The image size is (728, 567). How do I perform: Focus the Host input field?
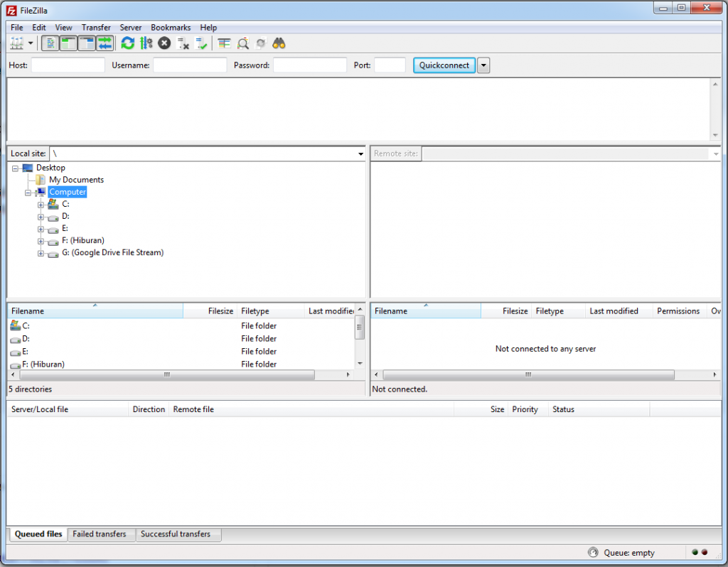click(68, 65)
